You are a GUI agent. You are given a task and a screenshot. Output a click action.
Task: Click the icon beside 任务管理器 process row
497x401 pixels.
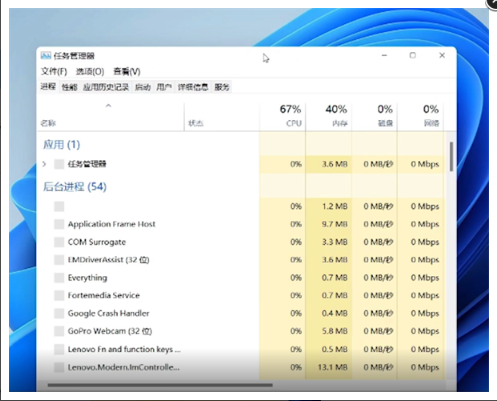(x=59, y=164)
